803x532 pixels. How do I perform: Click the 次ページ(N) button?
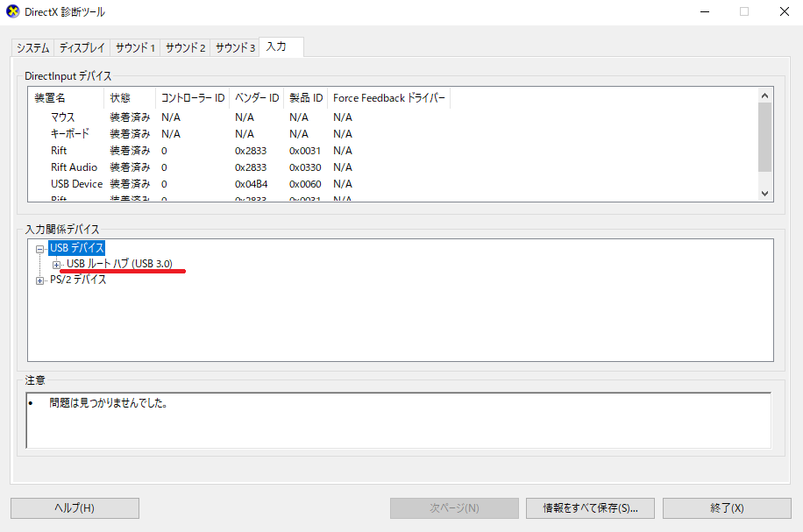(454, 508)
